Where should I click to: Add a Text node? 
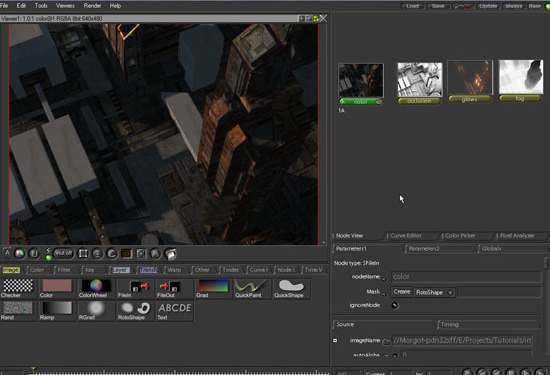pos(174,311)
